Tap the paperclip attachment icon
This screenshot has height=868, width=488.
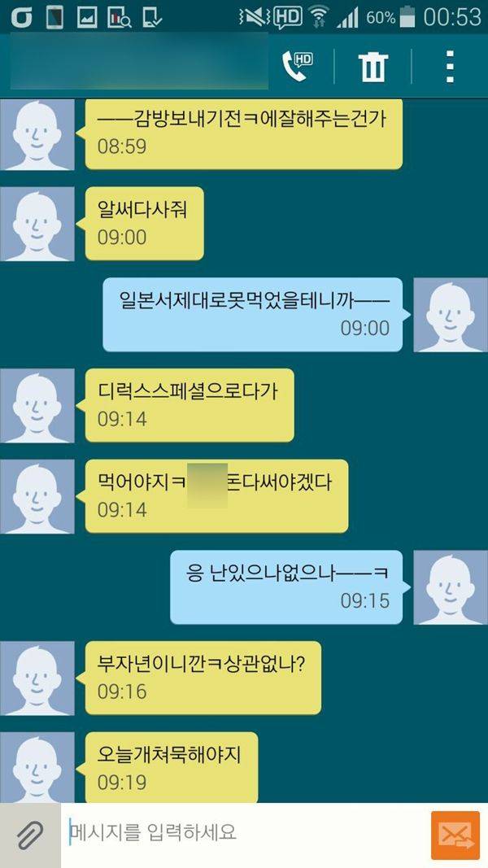point(30,835)
